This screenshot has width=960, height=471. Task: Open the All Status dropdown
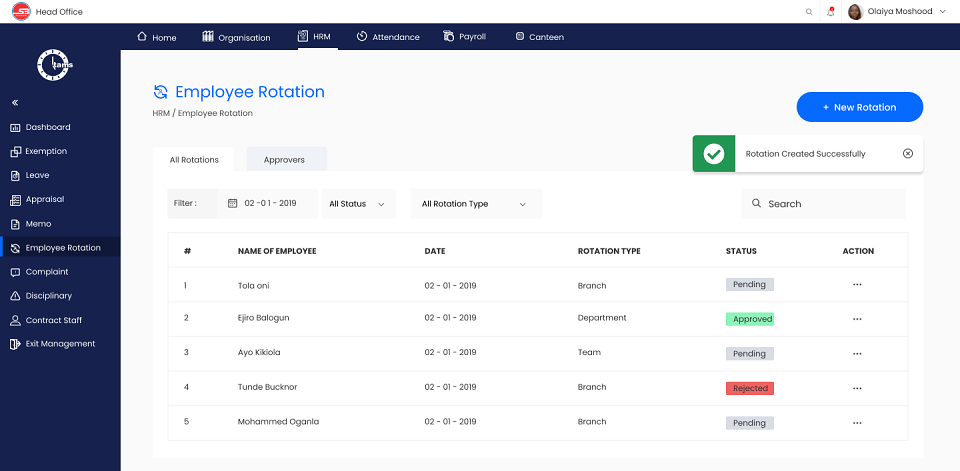359,204
